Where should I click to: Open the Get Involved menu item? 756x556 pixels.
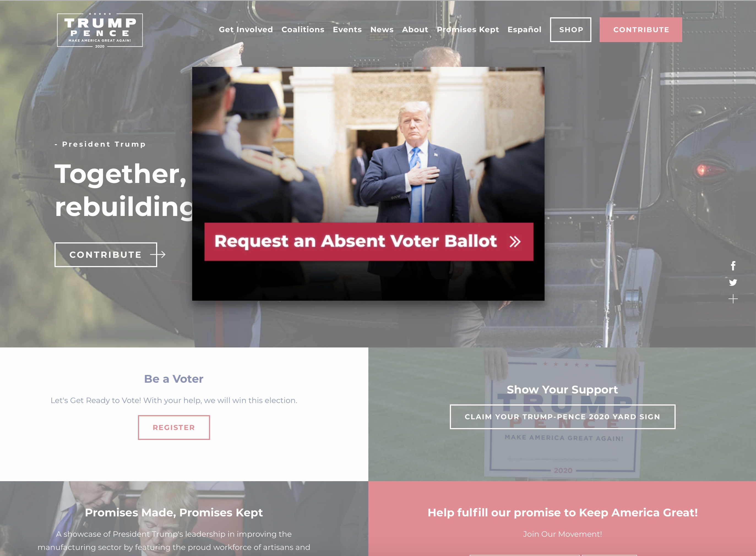pos(245,29)
